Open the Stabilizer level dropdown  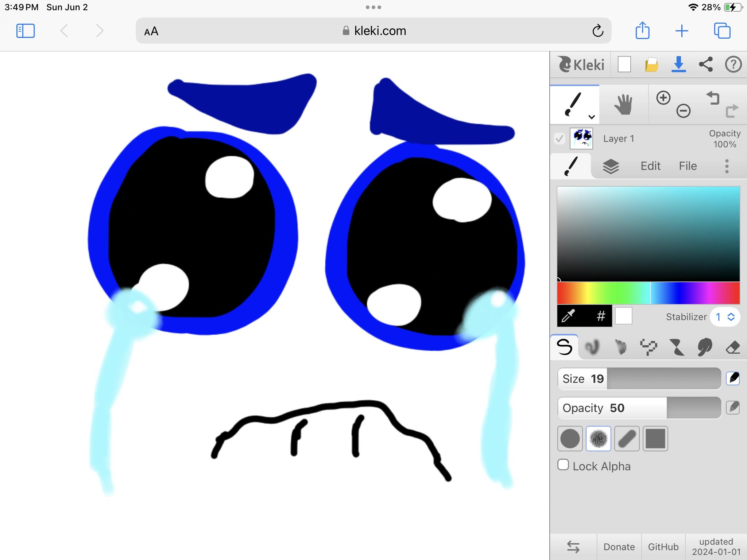point(725,317)
